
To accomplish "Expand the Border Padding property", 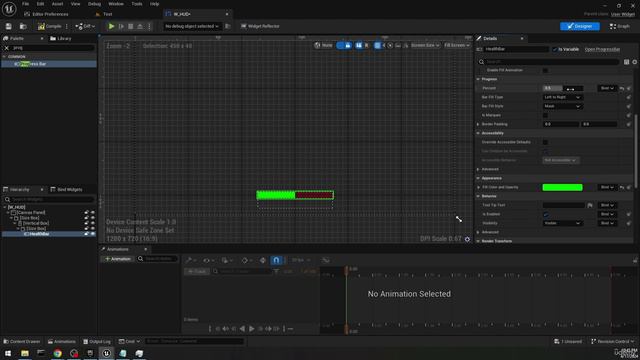I will click(478, 124).
